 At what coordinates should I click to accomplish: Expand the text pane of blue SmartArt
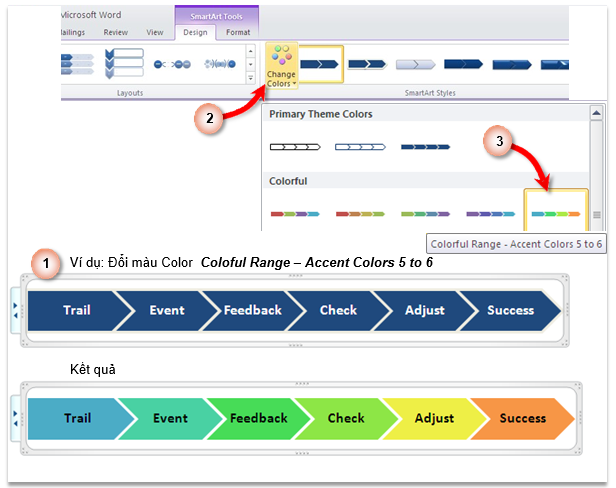(15, 310)
